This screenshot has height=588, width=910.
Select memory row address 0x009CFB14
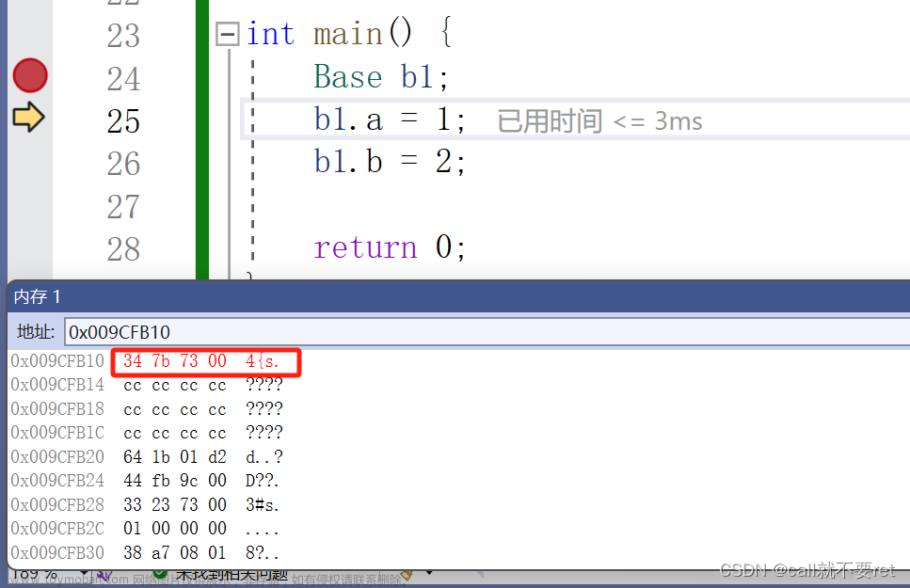pos(57,385)
